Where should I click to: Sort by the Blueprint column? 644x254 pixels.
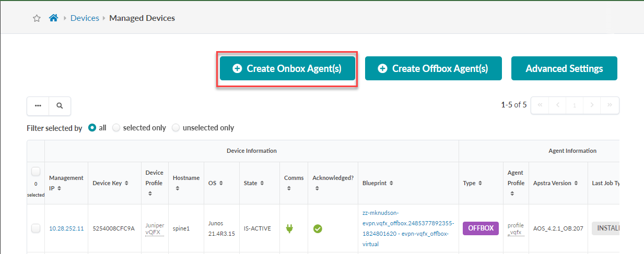tap(391, 183)
